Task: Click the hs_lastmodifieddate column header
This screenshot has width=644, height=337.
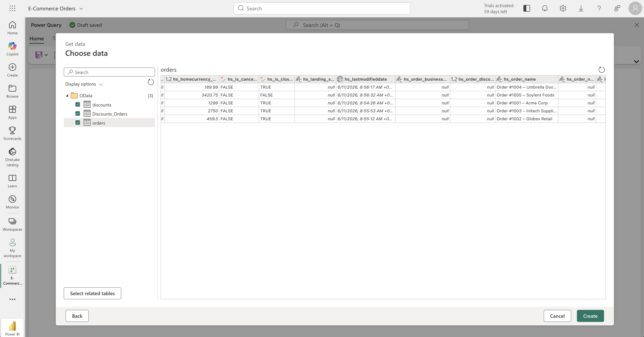Action: coord(366,79)
